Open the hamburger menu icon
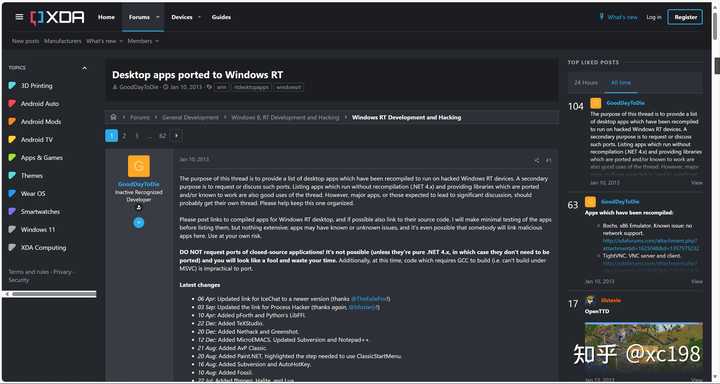This screenshot has width=720, height=384. [x=19, y=17]
